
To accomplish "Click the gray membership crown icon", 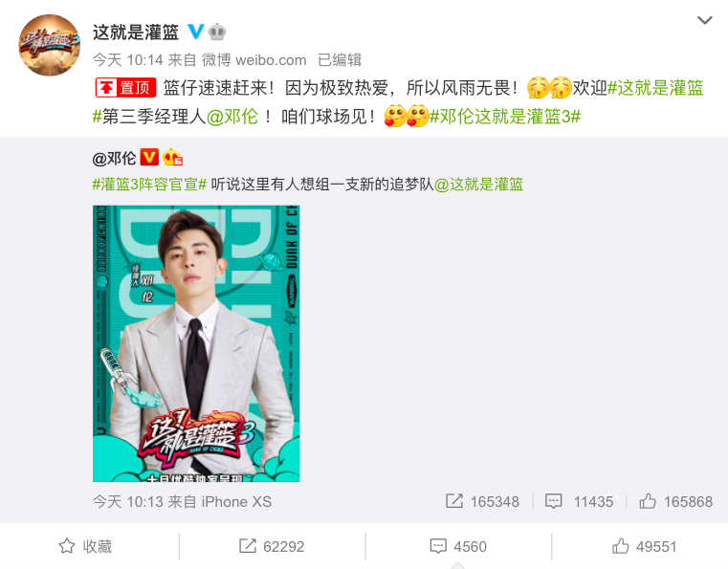I will (x=217, y=32).
